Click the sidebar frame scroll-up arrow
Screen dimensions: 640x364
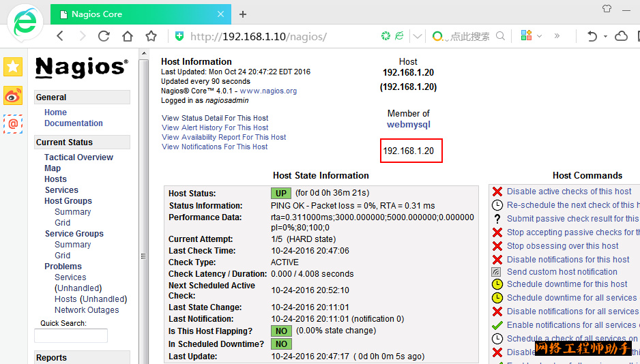[x=143, y=53]
